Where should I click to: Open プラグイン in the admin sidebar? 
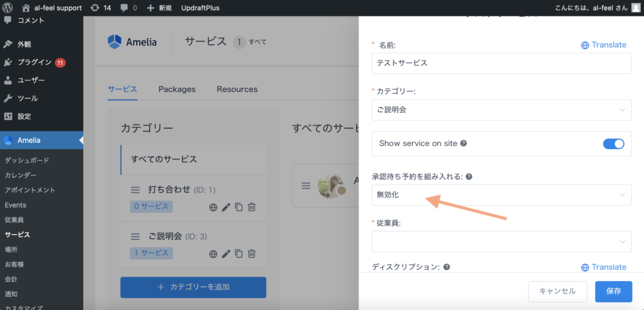pyautogui.click(x=35, y=62)
